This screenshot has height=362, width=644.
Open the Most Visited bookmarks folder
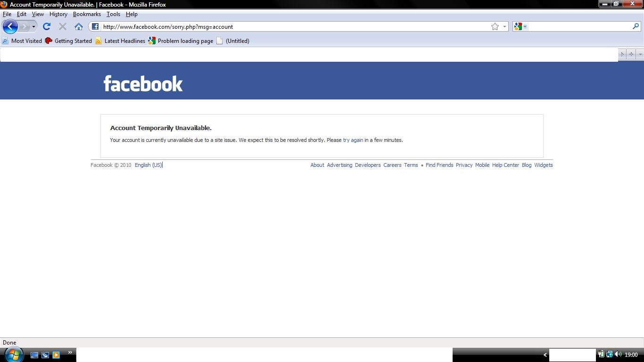click(22, 41)
